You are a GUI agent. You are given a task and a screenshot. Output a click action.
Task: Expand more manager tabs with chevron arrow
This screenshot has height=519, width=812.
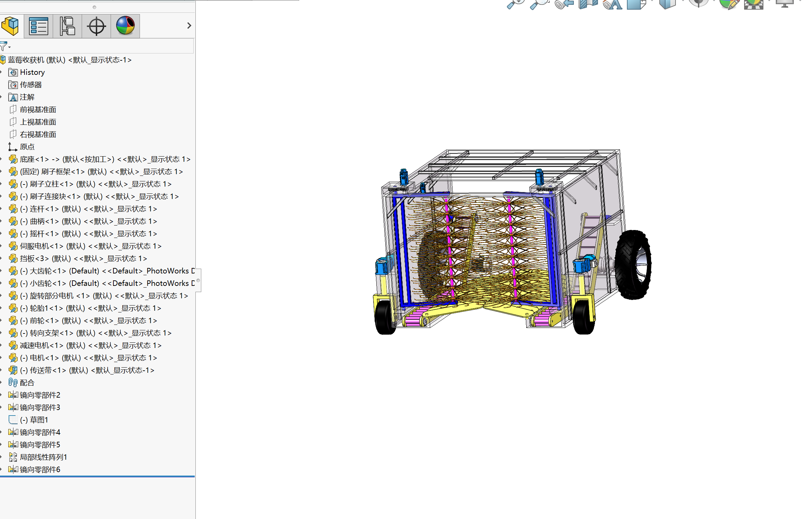point(189,26)
